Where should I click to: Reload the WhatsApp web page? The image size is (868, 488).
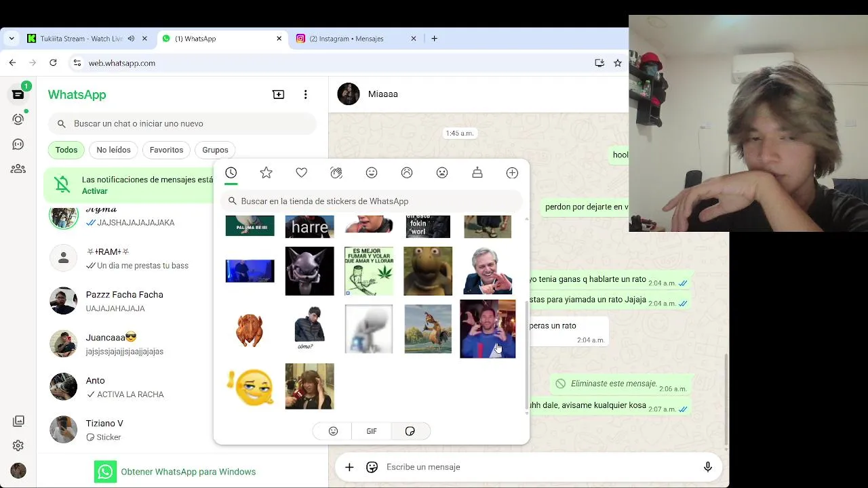53,63
